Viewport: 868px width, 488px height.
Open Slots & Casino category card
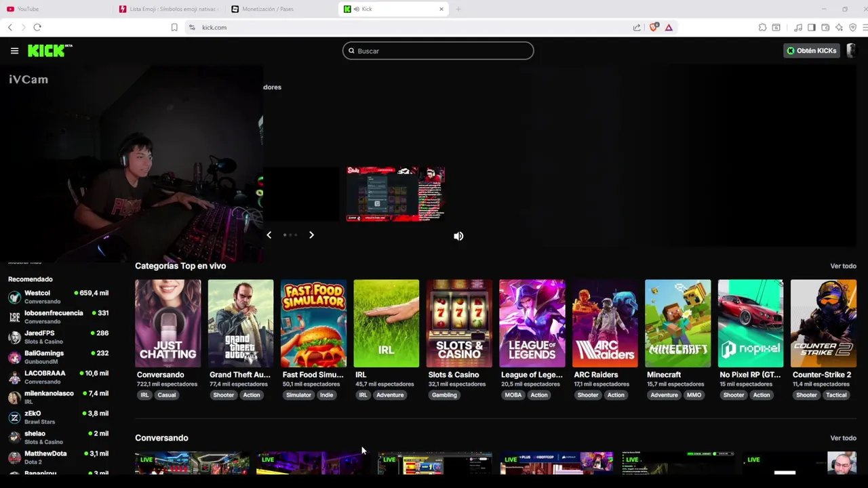point(459,323)
